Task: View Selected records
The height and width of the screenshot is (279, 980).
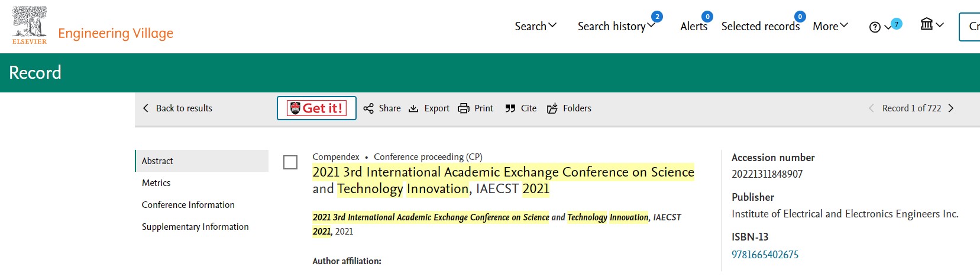Action: (761, 26)
